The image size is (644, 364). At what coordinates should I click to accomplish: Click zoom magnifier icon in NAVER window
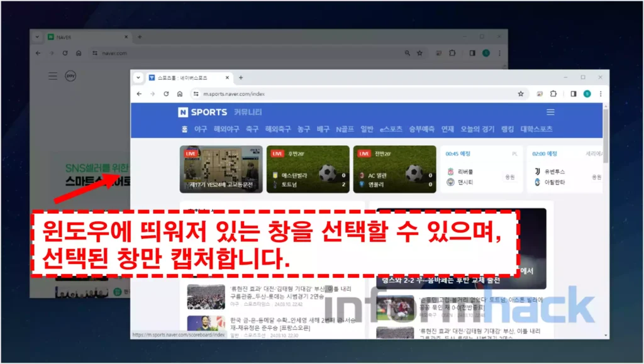(407, 53)
